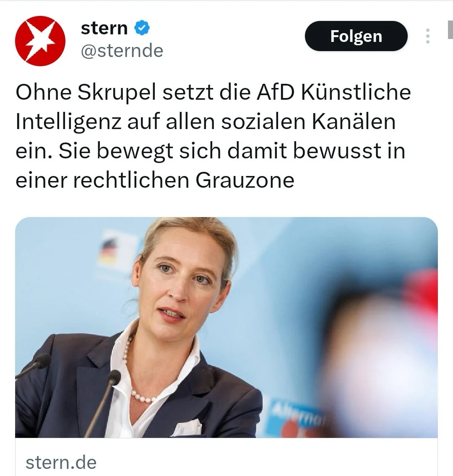The height and width of the screenshot is (476, 453).
Task: Click the white star in stern logo
Action: point(40,40)
